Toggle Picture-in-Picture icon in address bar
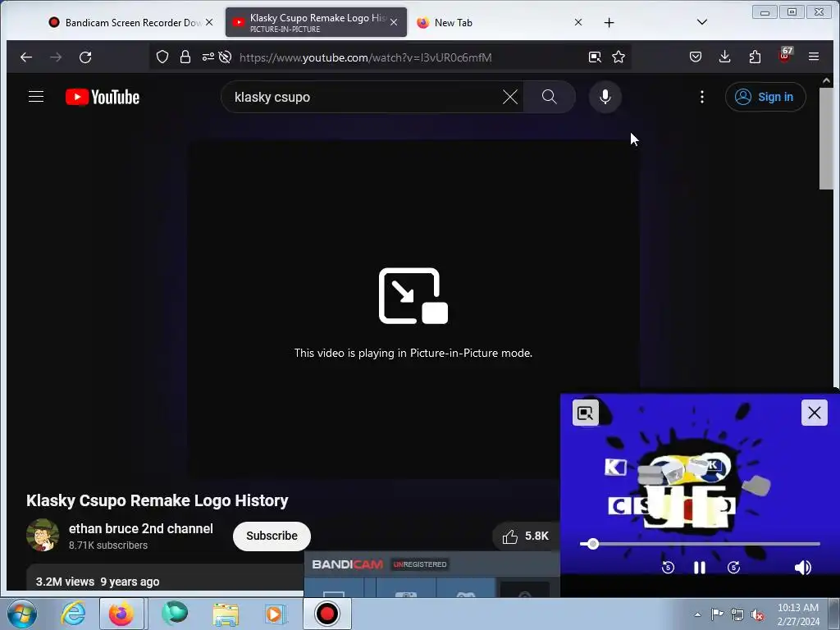840x630 pixels. coord(595,57)
